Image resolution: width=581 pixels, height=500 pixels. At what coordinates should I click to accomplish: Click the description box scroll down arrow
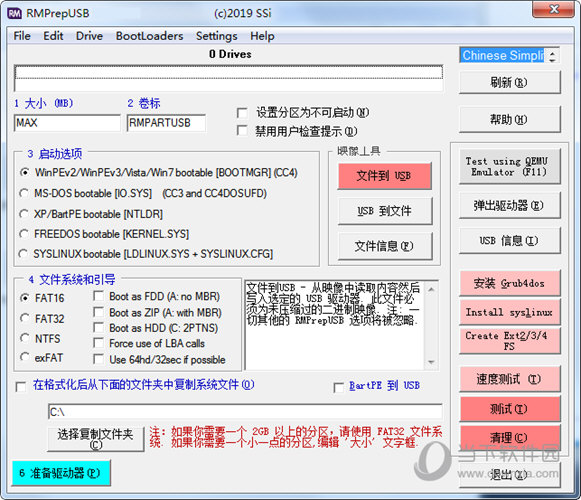point(431,362)
